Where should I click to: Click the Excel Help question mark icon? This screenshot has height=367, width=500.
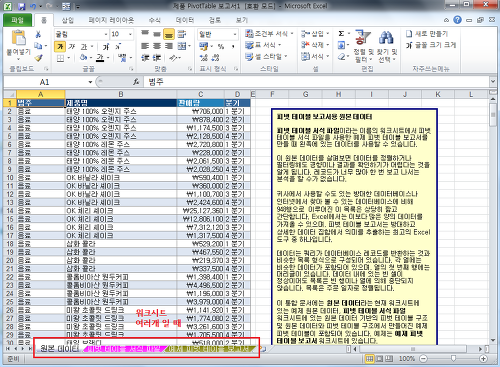[x=457, y=20]
